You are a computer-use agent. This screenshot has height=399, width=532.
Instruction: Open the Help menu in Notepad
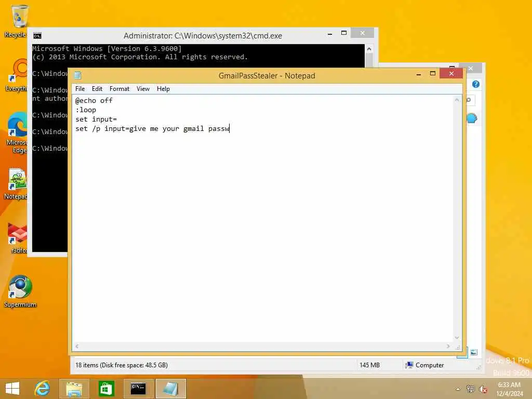coord(163,89)
